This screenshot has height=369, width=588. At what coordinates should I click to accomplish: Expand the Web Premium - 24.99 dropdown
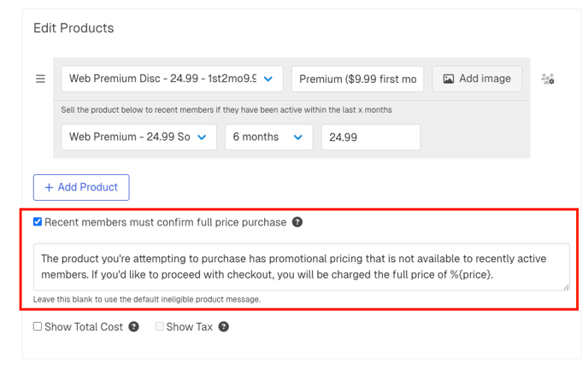pos(138,137)
